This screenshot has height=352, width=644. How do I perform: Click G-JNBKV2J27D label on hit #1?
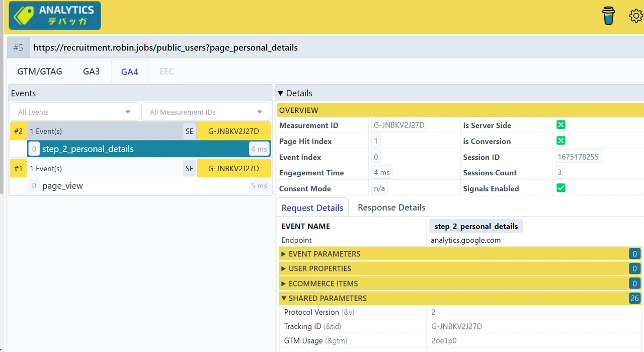[233, 169]
